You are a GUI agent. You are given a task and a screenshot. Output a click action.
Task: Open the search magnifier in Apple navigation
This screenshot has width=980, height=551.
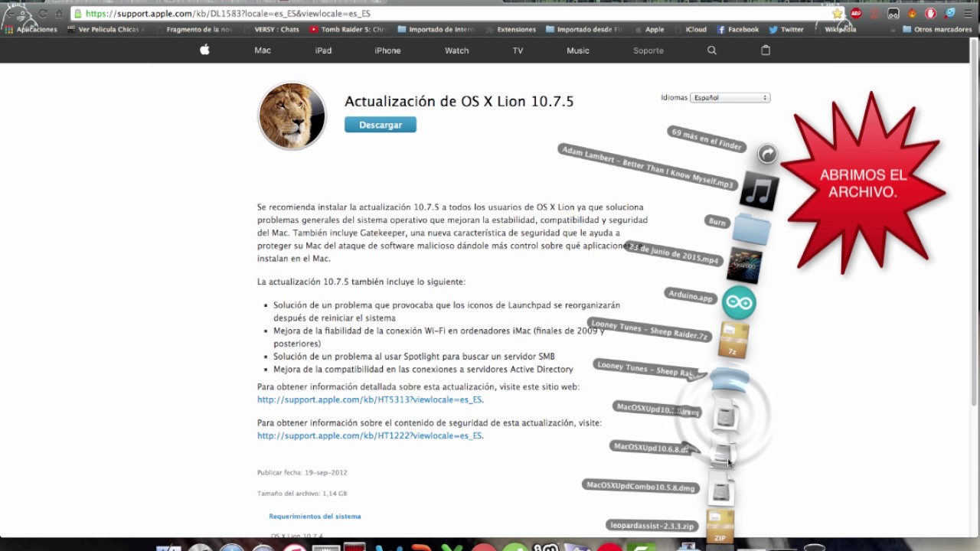pos(712,51)
